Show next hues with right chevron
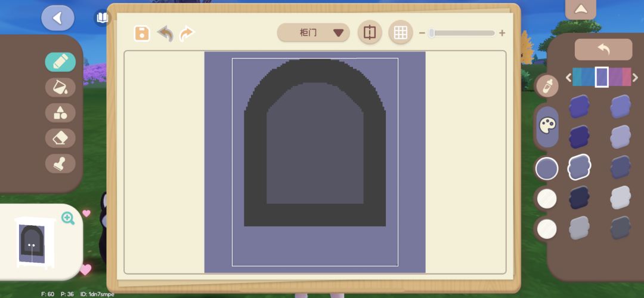Image resolution: width=644 pixels, height=298 pixels. [x=635, y=78]
